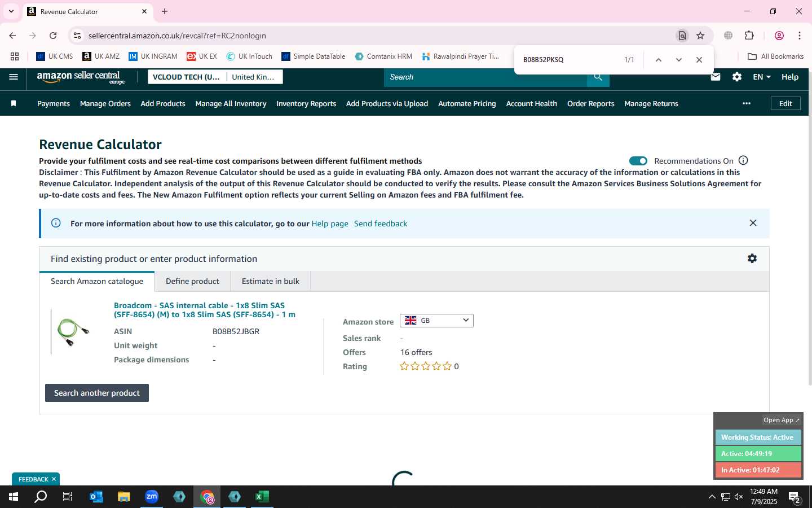Reload the page

(x=53, y=36)
